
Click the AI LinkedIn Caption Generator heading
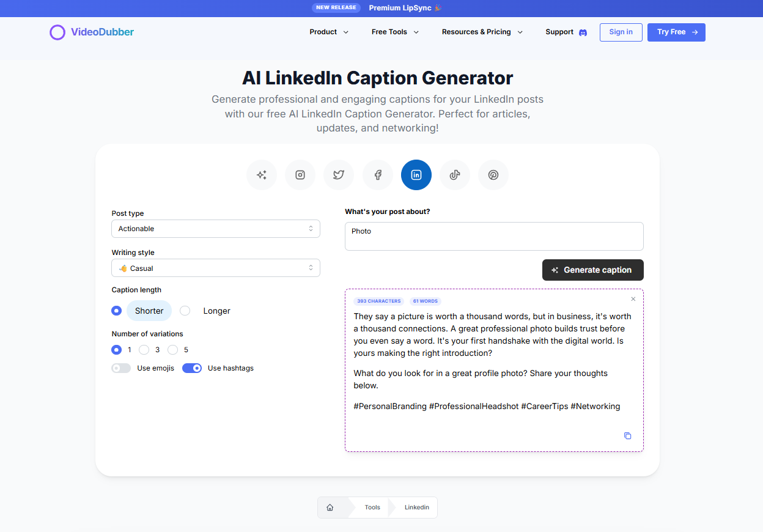378,78
